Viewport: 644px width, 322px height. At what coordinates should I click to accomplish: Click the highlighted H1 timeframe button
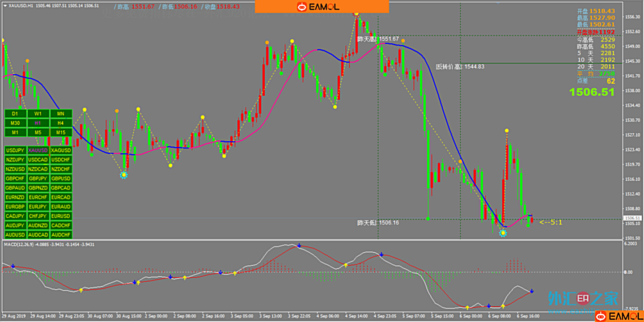(38, 123)
